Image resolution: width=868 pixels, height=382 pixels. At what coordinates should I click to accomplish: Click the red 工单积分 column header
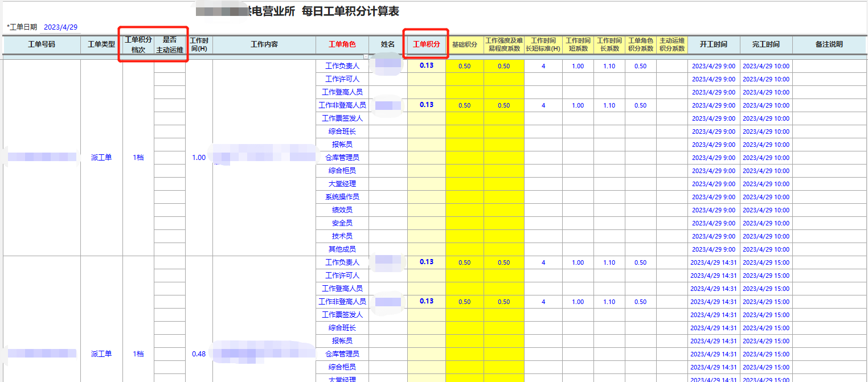pyautogui.click(x=427, y=44)
